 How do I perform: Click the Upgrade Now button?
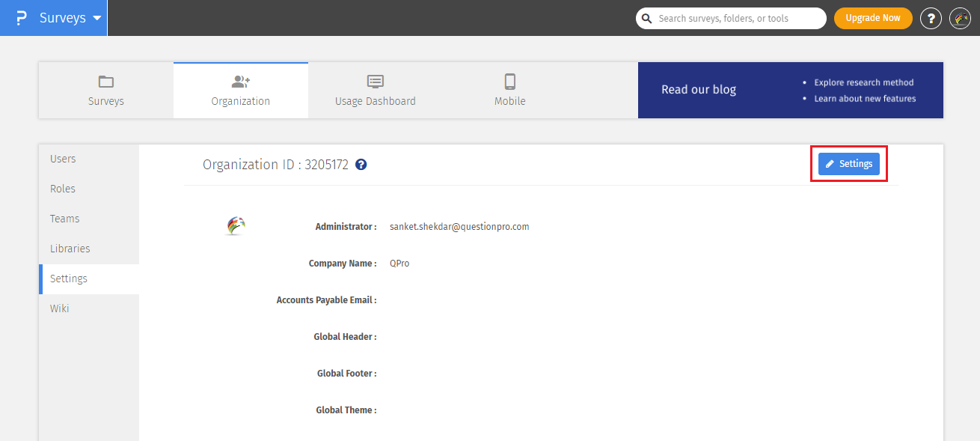(873, 18)
